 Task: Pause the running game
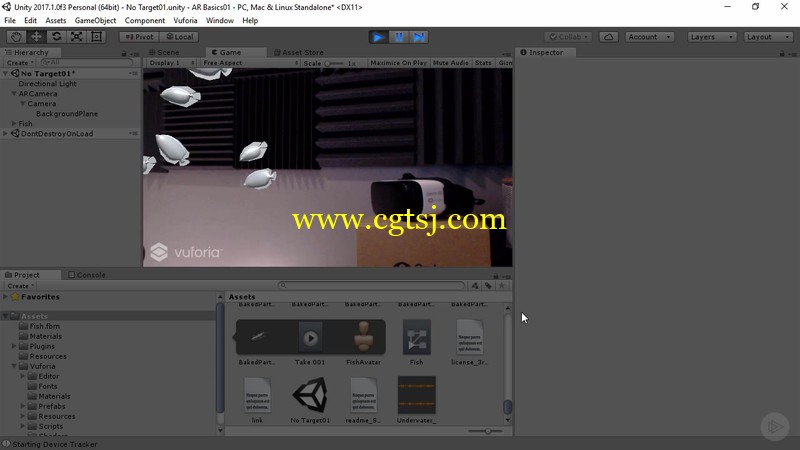point(398,37)
